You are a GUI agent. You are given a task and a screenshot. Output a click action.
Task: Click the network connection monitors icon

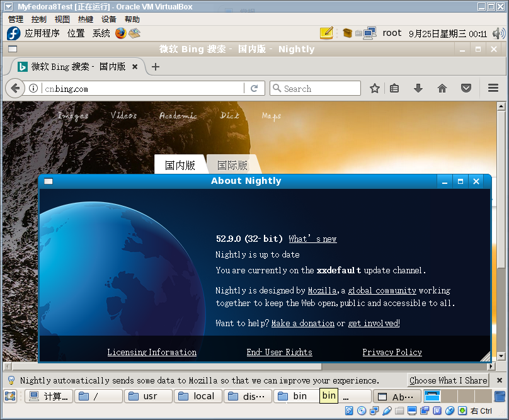(370, 33)
